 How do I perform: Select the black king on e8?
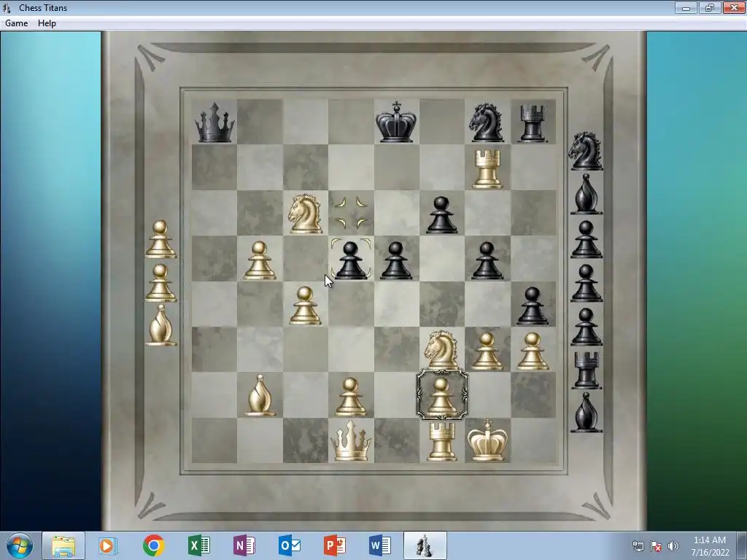(x=396, y=122)
